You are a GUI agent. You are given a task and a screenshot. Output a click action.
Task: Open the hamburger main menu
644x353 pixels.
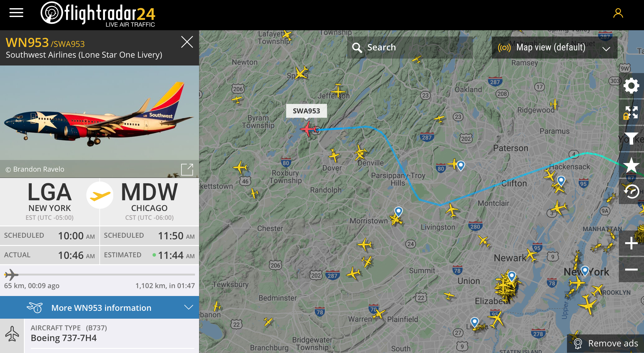coord(16,13)
